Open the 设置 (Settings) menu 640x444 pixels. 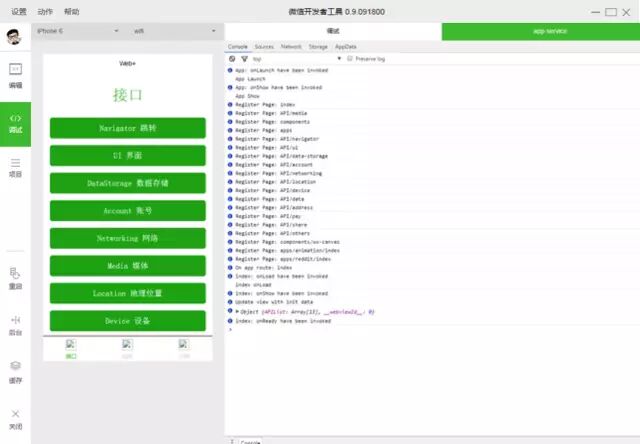point(19,11)
